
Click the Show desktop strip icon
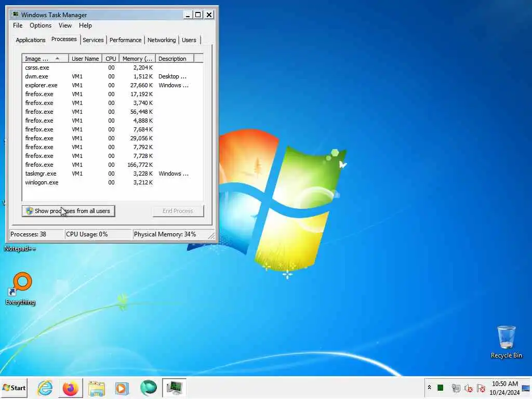coord(526,388)
